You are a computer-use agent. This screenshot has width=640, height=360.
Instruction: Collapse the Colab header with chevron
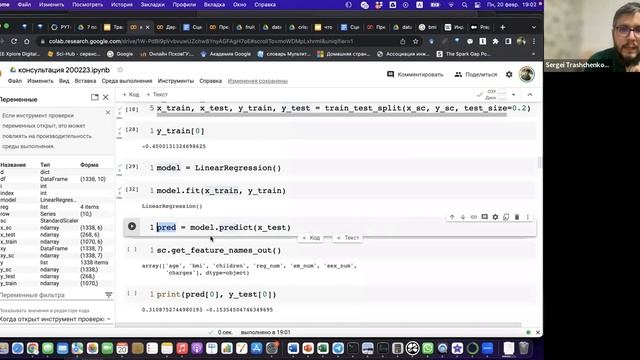530,95
